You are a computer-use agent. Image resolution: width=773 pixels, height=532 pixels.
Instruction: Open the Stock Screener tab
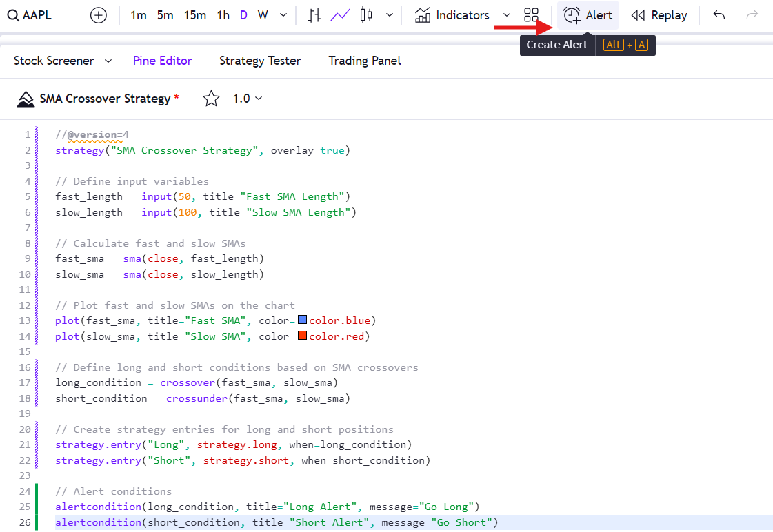pos(54,61)
